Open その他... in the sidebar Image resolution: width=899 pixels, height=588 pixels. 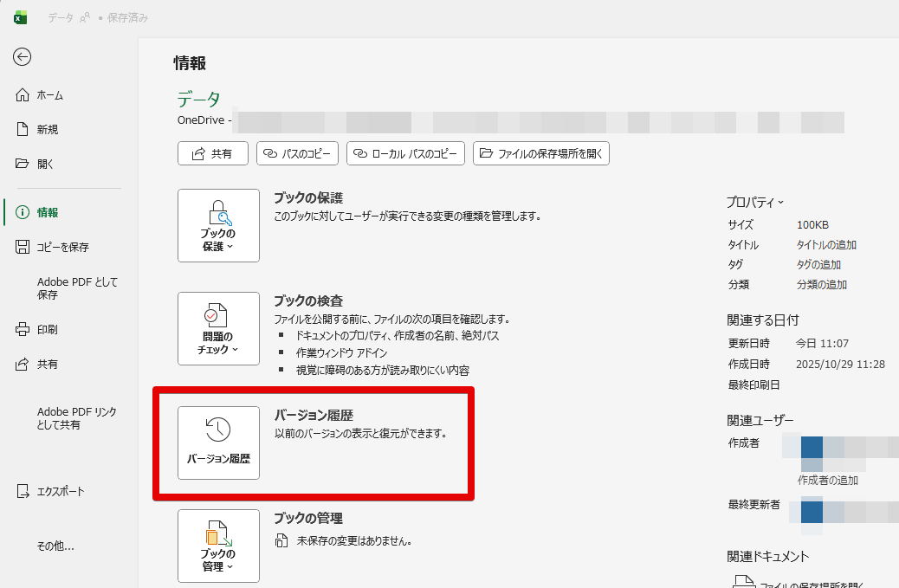(55, 546)
